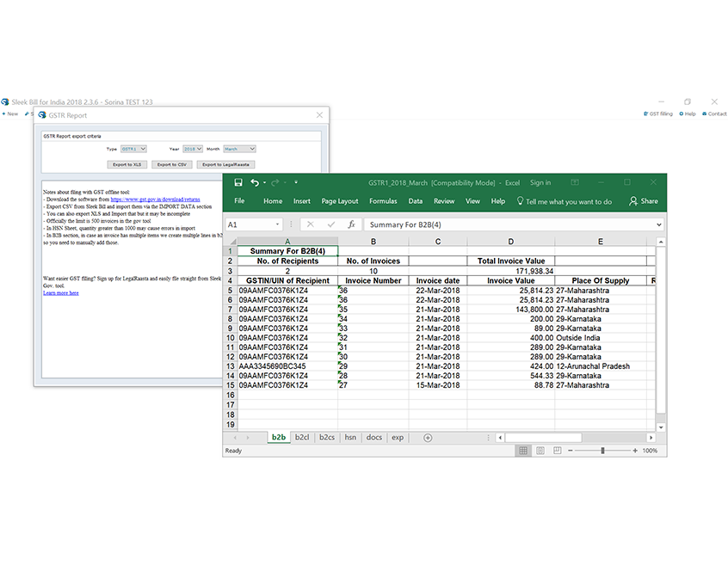Screen dimensions: 728x577
Task: Open the b2cl sheet tab
Action: pos(302,438)
